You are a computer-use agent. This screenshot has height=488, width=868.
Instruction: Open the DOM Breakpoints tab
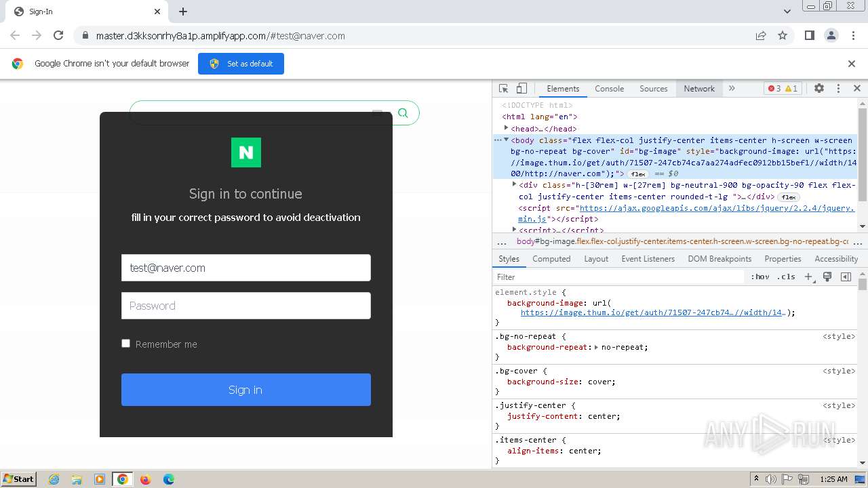coord(719,259)
